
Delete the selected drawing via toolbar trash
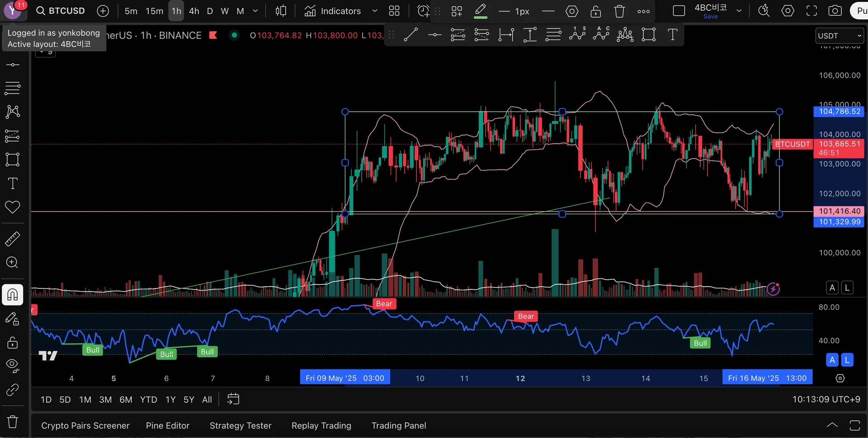tap(619, 11)
